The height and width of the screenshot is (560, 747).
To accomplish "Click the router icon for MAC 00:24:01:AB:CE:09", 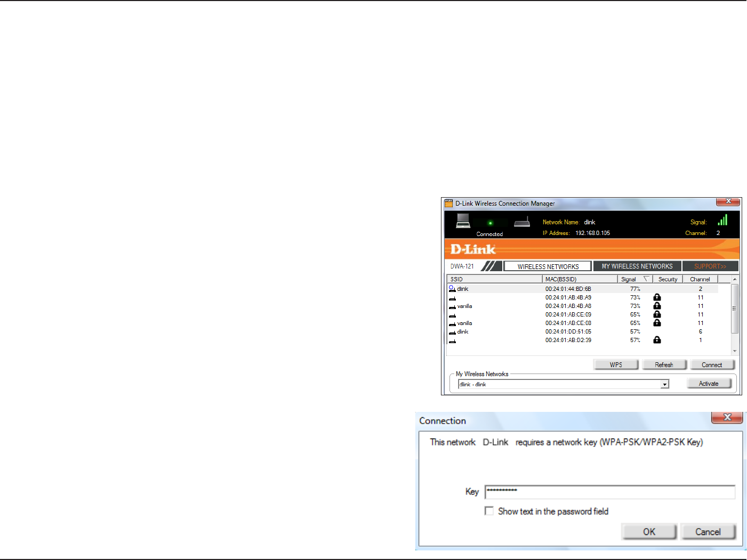I will click(x=452, y=315).
